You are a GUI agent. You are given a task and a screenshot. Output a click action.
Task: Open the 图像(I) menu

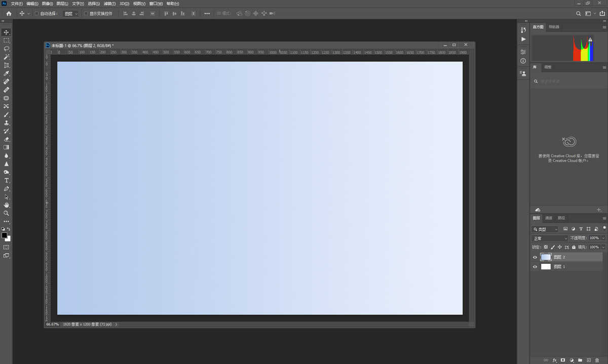(48, 4)
